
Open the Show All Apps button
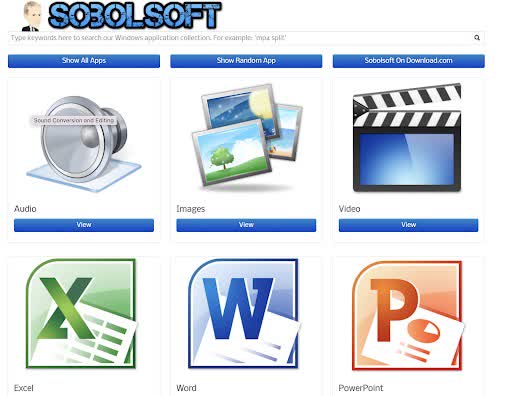click(x=84, y=61)
